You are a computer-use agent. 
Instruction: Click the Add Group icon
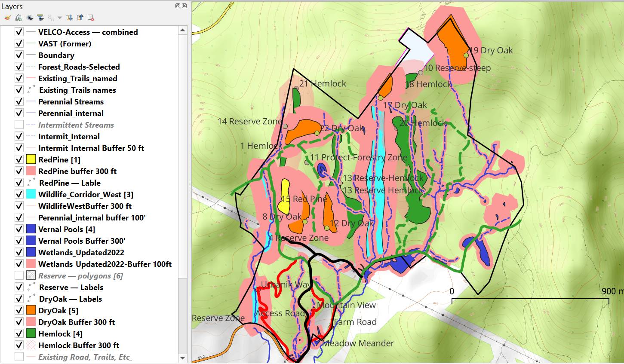tap(18, 18)
